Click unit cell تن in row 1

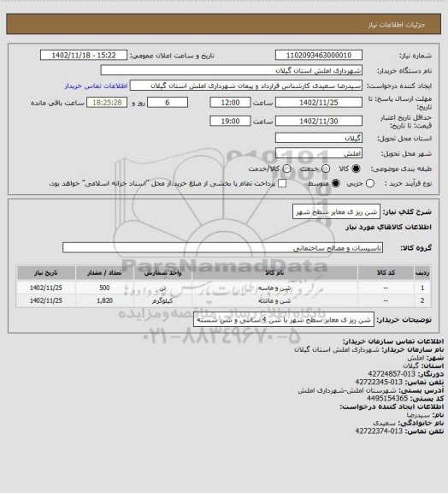[x=162, y=288]
